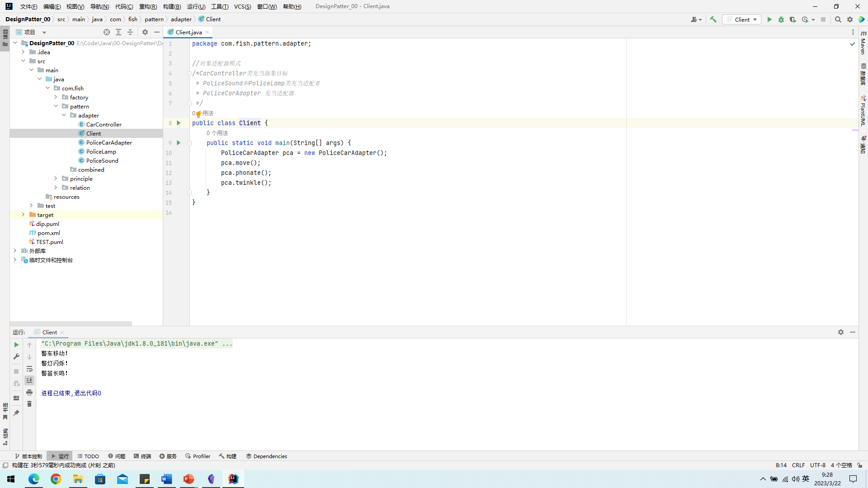Expand the target folder
This screenshot has height=488, width=868.
[x=24, y=215]
